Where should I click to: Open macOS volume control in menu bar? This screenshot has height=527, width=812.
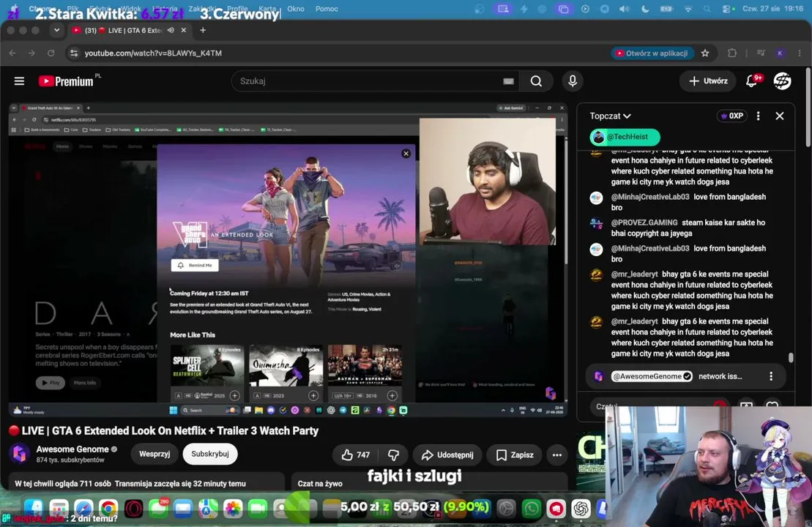(625, 9)
